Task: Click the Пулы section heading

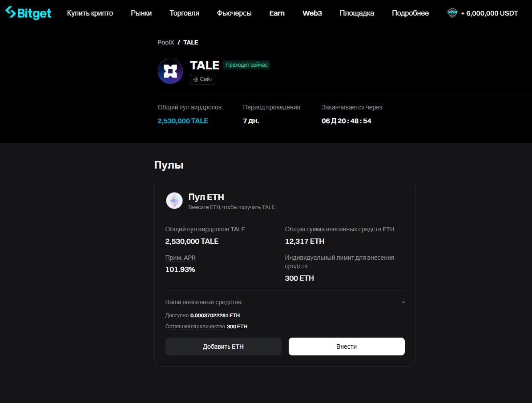Action: tap(169, 165)
